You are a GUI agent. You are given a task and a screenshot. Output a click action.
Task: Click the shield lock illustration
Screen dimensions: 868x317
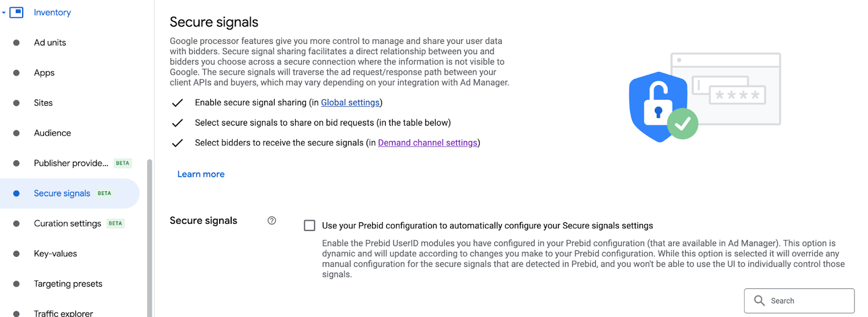point(659,107)
